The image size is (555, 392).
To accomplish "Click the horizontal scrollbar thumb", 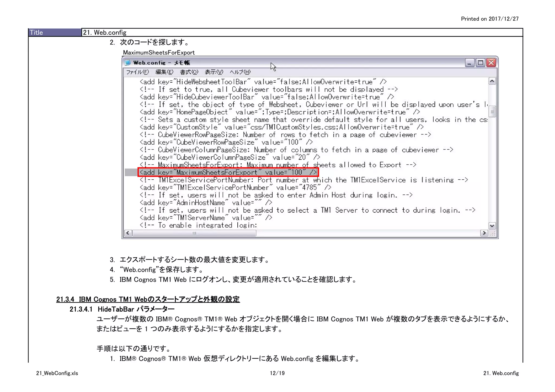I will (x=194, y=233).
